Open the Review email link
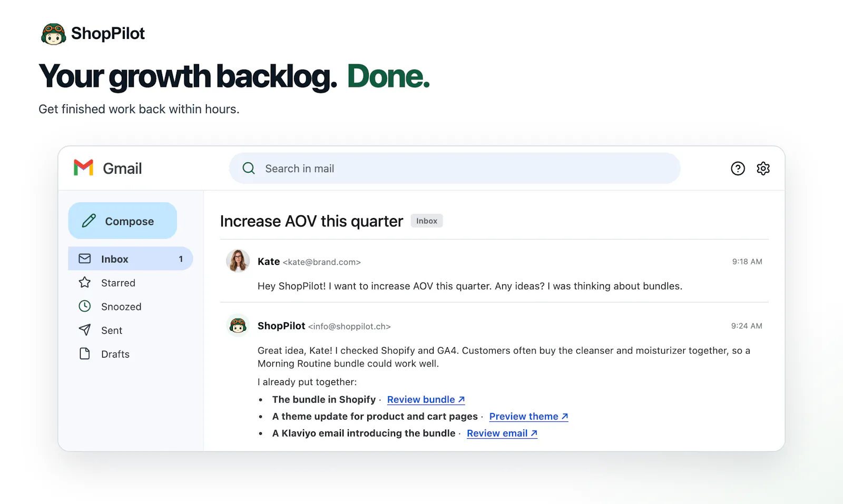843x504 pixels. [x=502, y=433]
